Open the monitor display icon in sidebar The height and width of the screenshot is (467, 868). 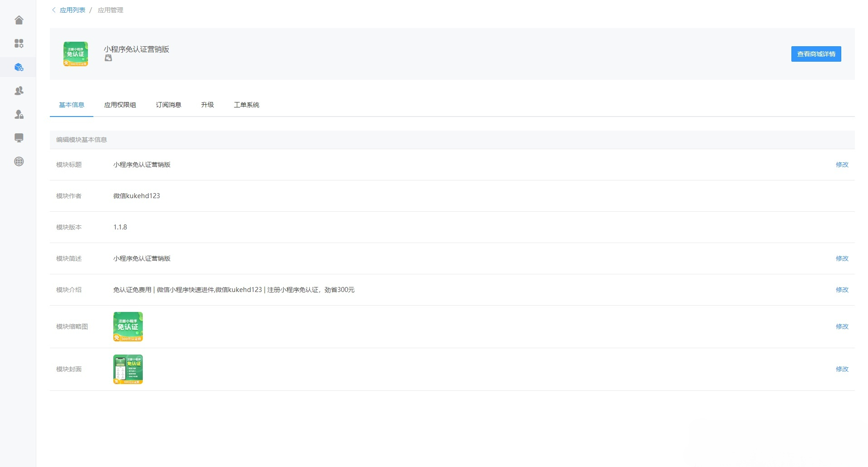(x=19, y=138)
